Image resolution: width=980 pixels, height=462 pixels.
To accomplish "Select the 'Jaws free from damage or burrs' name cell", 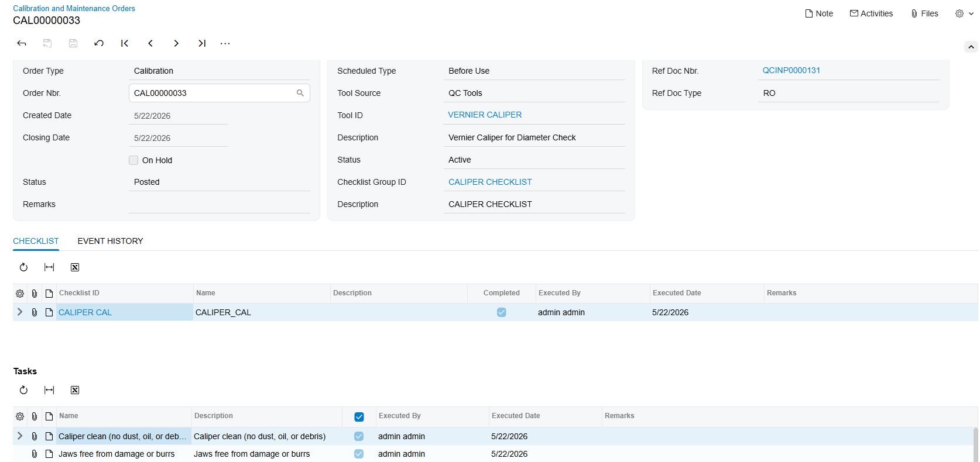I will (x=124, y=454).
